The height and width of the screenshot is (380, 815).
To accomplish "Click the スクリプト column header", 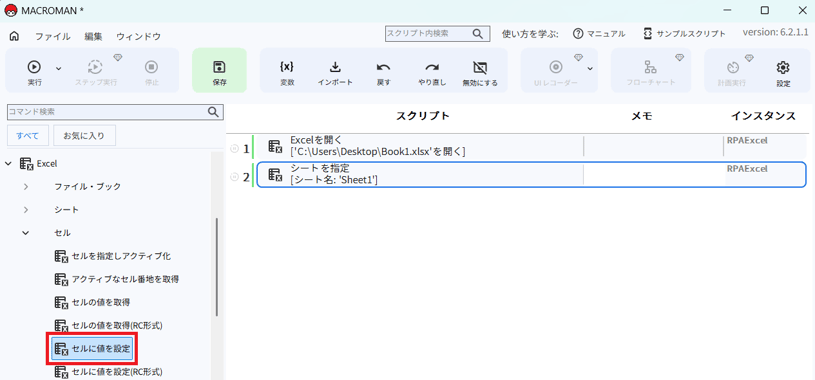I will (423, 116).
